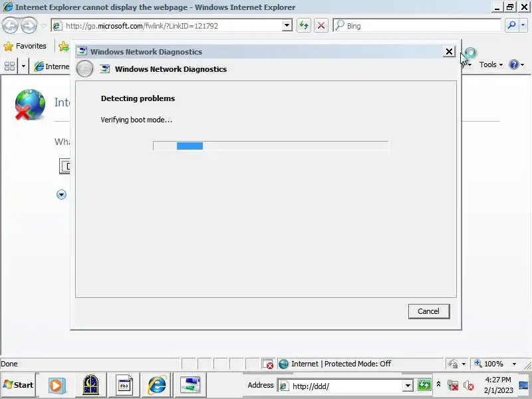
Task: Expand the more information arrow on page
Action: point(61,195)
